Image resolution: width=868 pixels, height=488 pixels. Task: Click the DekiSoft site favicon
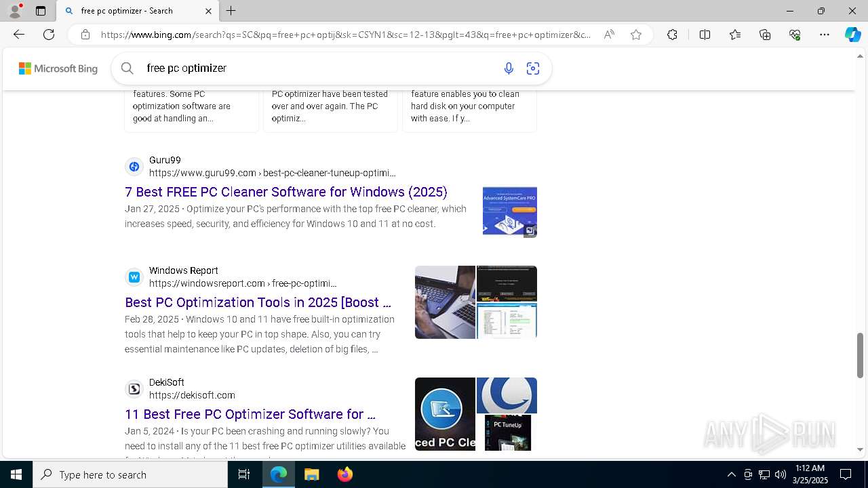(134, 389)
